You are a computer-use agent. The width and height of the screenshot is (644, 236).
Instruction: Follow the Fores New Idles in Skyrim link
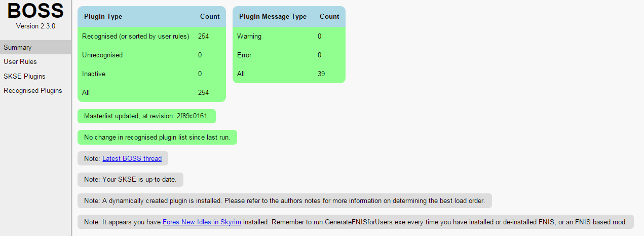202,222
